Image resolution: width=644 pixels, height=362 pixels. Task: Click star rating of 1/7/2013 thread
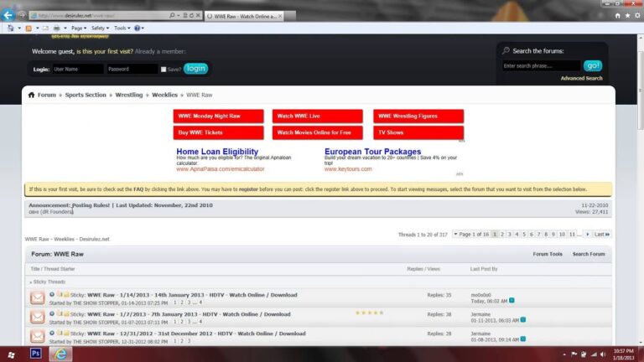click(x=369, y=313)
